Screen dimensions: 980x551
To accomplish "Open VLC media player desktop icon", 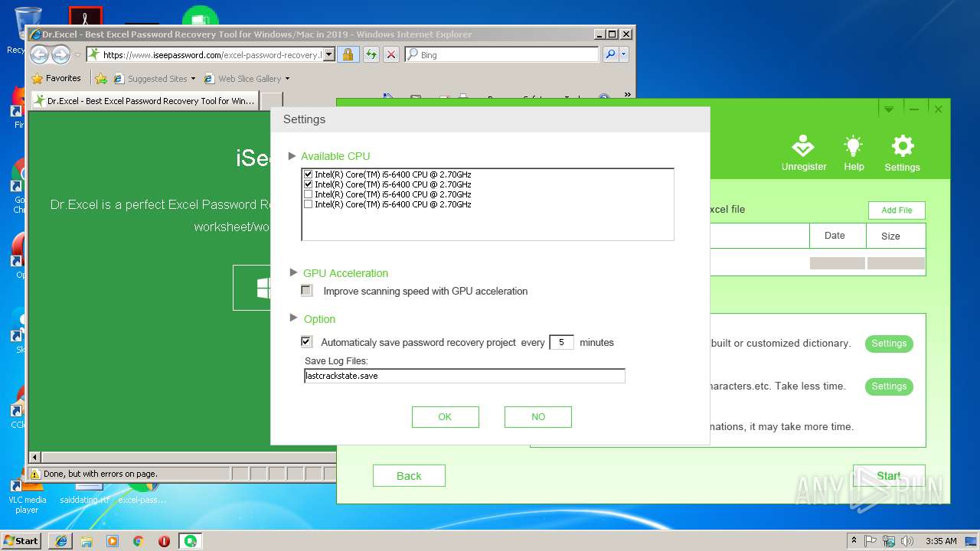I will tap(28, 496).
